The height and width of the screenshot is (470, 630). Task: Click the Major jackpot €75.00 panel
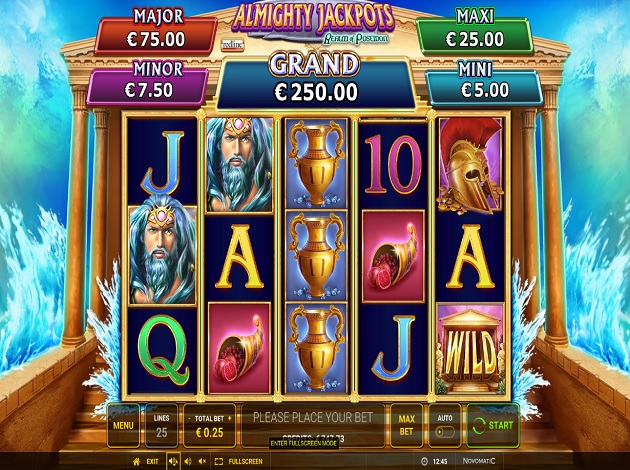[156, 35]
